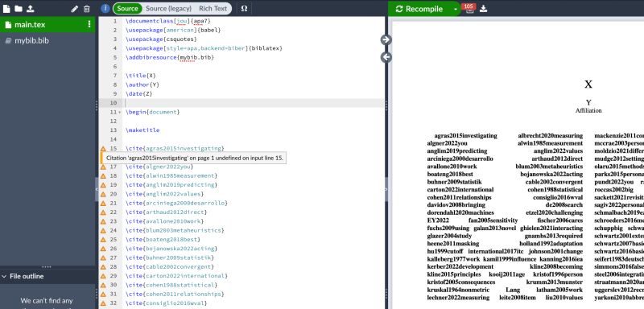The height and width of the screenshot is (309, 644).
Task: Click the \author{Y} line
Action: [142, 85]
